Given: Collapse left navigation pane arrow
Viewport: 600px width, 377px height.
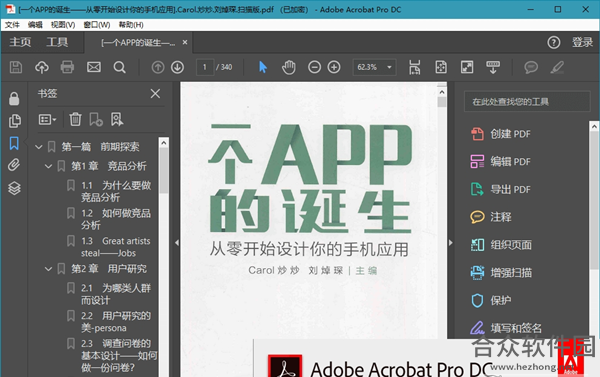Looking at the screenshot, I should (177, 243).
